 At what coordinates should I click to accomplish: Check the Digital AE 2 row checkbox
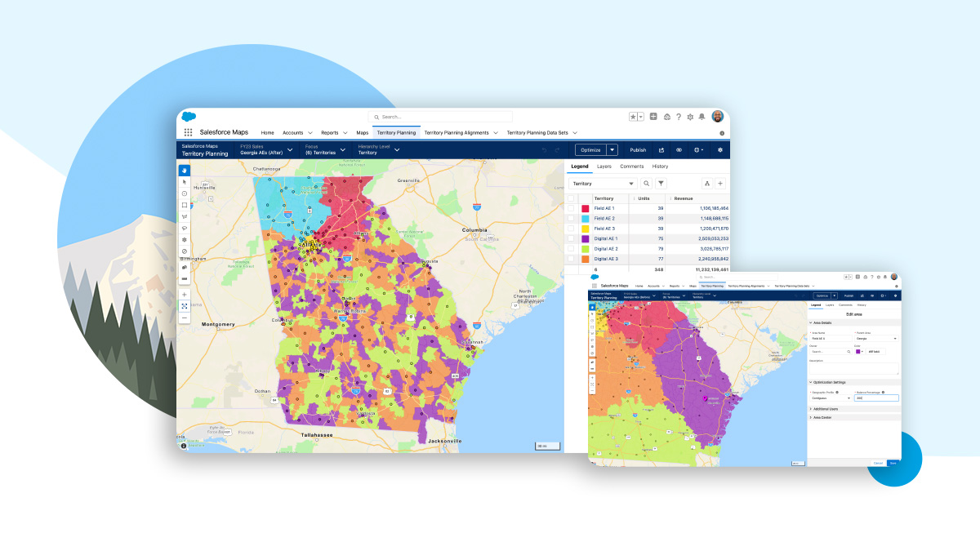[x=571, y=248]
